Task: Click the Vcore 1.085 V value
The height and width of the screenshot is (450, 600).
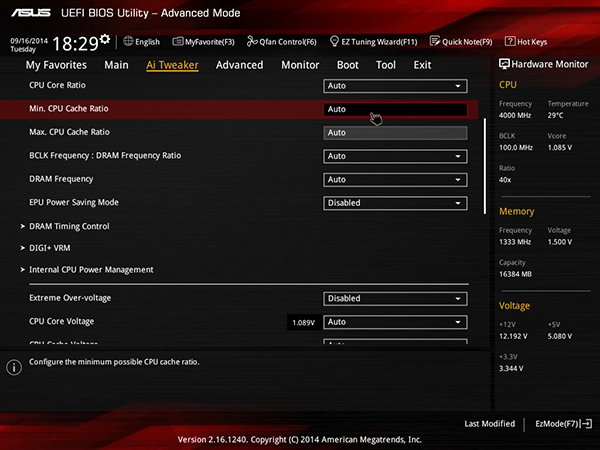Action: tap(559, 147)
